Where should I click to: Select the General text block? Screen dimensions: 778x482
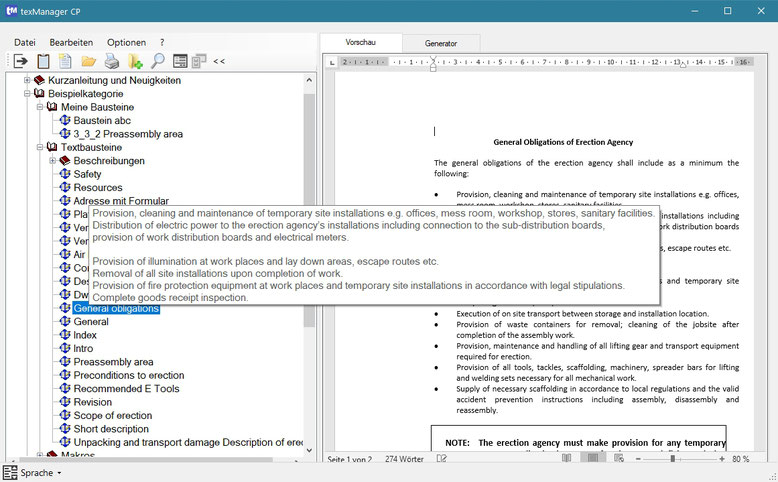[x=91, y=322]
